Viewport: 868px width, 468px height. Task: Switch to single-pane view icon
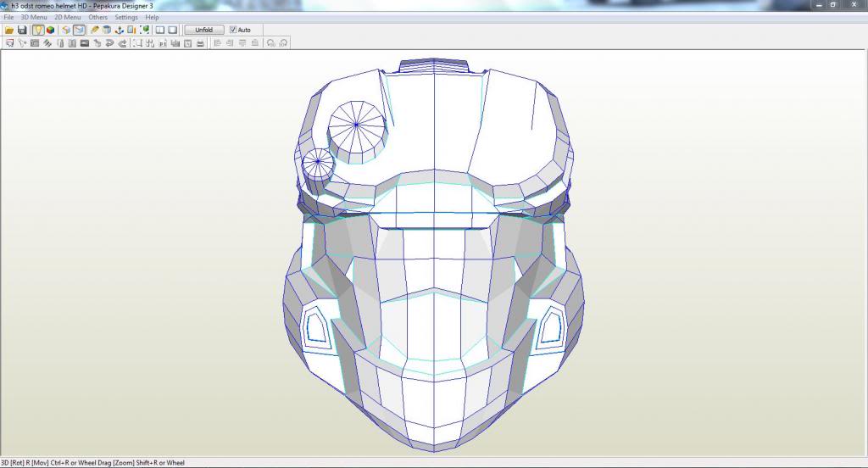click(173, 30)
